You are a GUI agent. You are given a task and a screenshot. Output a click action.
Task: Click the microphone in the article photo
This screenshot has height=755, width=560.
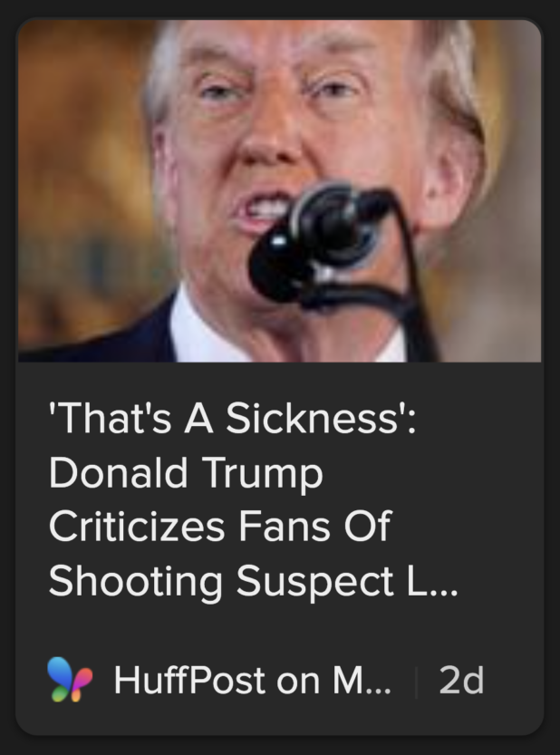(x=318, y=241)
